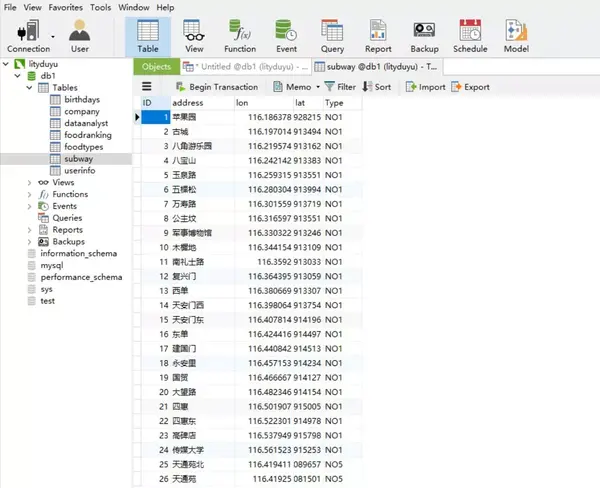This screenshot has width=600, height=488.
Task: Expand the Views node
Action: (29, 183)
